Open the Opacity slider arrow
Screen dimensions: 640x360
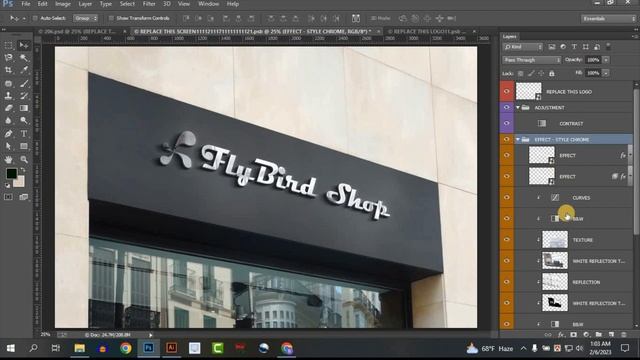[x=606, y=60]
